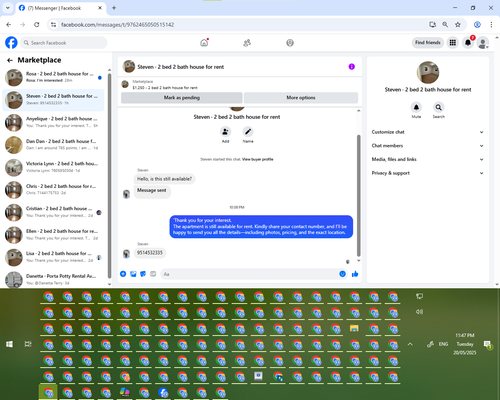
Task: Click the chat messages scrollbar
Action: tap(359, 195)
